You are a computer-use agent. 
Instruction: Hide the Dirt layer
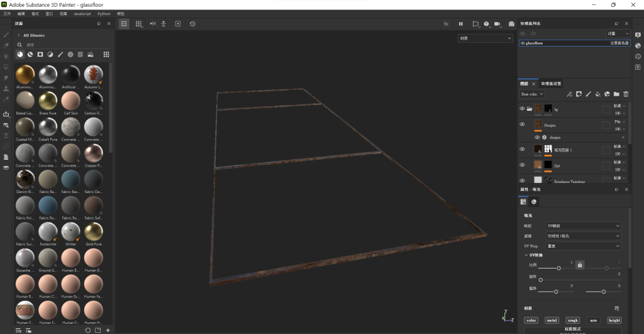click(x=522, y=165)
